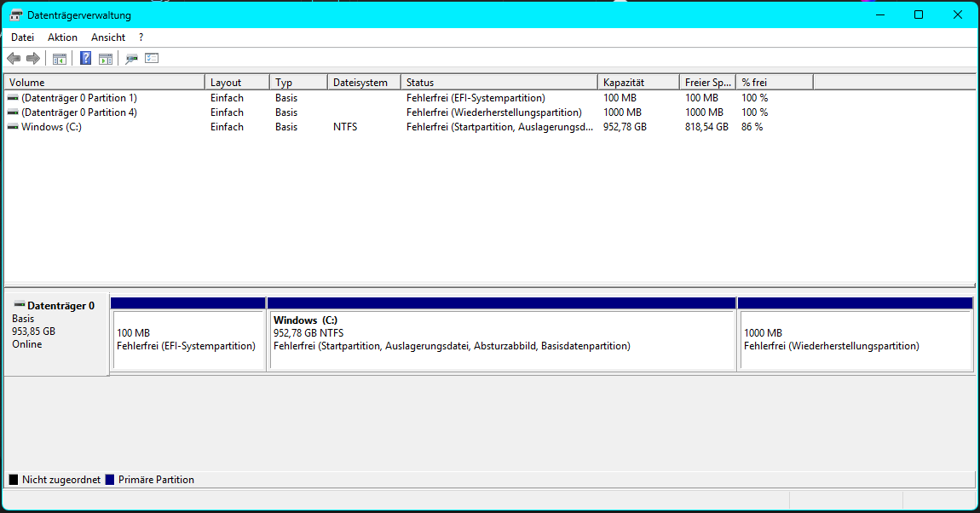
Task: Open the Ansicht menu
Action: [107, 37]
